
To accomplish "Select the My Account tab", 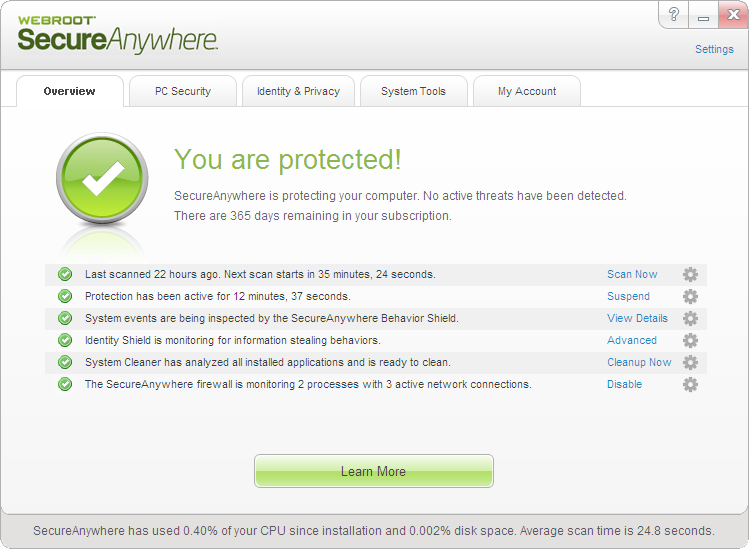I will click(x=527, y=91).
